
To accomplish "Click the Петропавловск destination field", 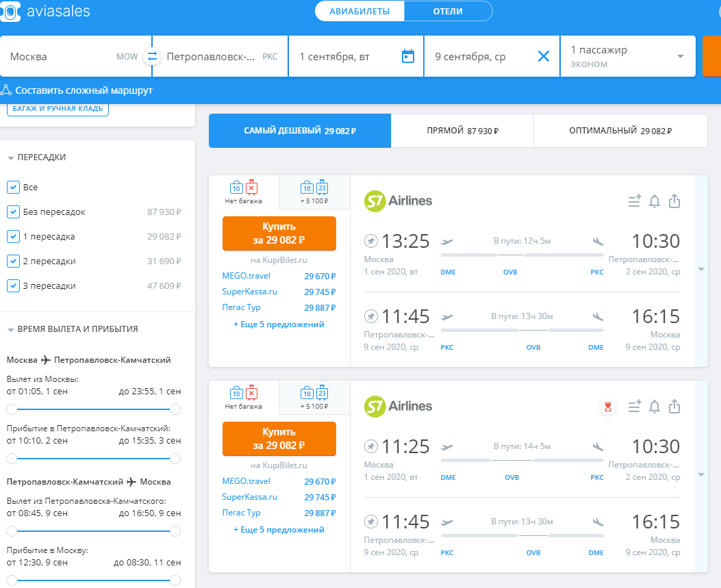I will (x=220, y=56).
